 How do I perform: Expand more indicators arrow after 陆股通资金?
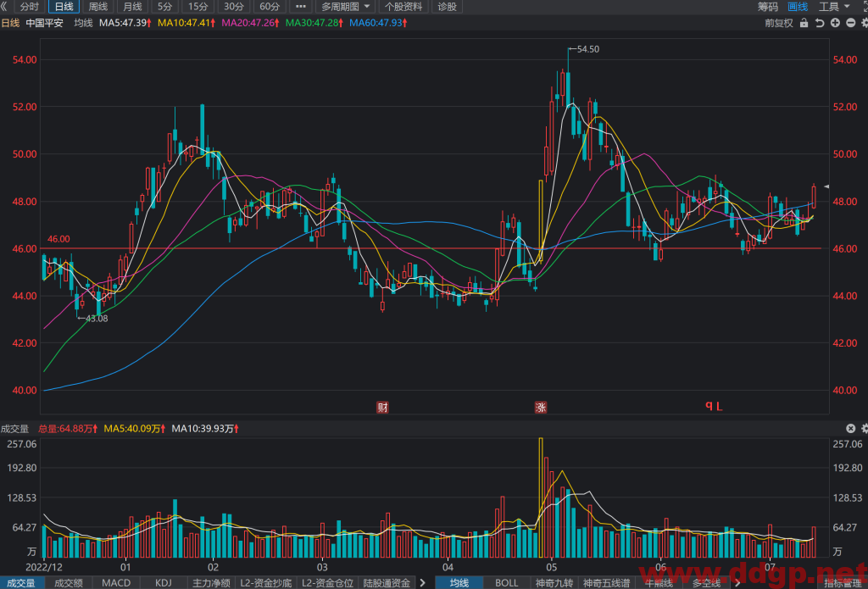[x=423, y=582]
